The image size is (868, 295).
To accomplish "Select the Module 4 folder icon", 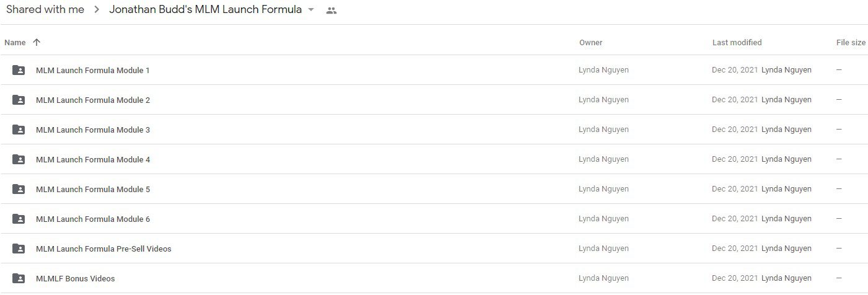I will (x=19, y=159).
